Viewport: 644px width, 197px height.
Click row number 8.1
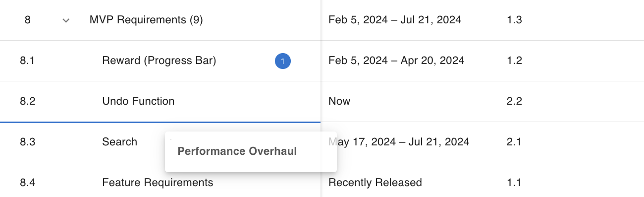pos(28,61)
